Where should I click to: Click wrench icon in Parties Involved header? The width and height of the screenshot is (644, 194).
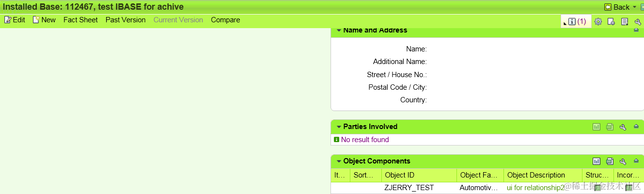[623, 127]
